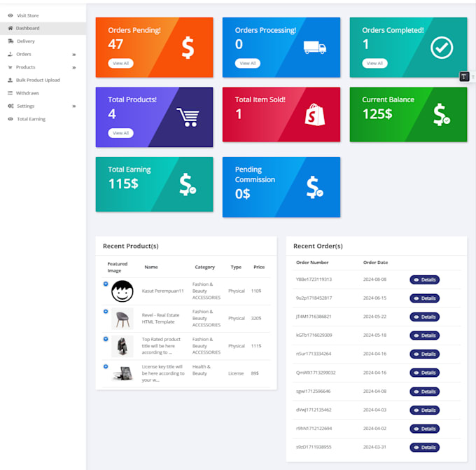The image size is (476, 470).
Task: Click the Top Rated product thumbnail image
Action: click(122, 346)
